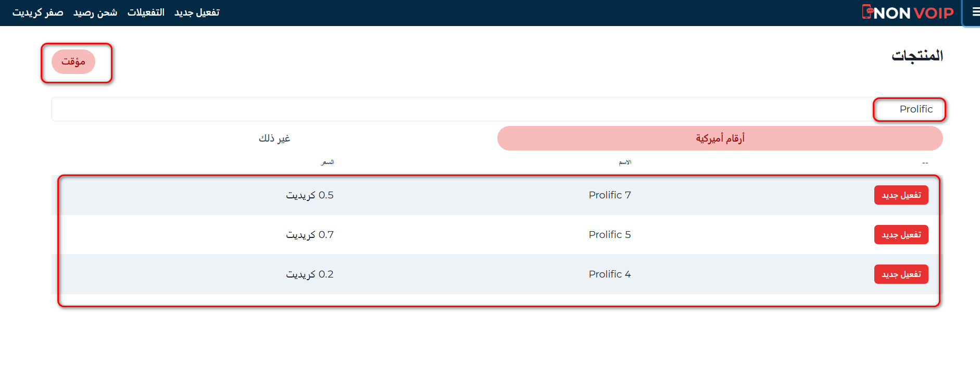This screenshot has height=365, width=980.
Task: Click the الاسم column header
Action: pos(625,162)
